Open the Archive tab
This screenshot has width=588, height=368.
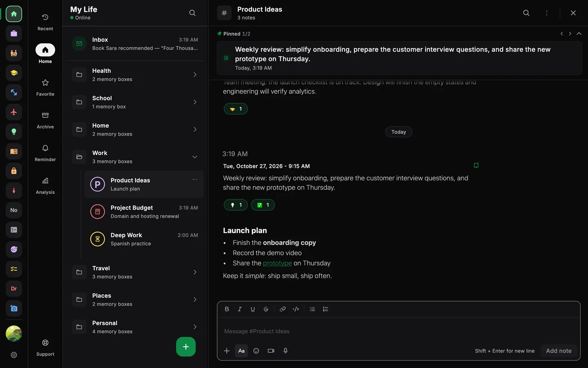tap(45, 120)
